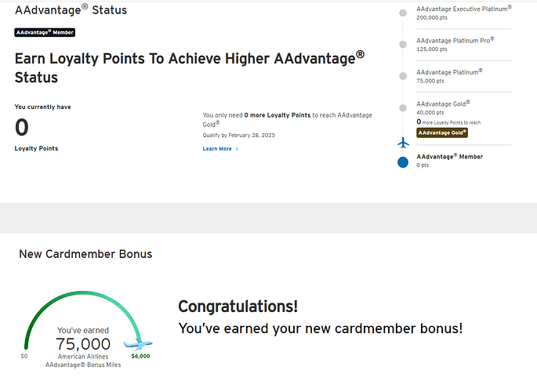Open the Learn More link
The width and height of the screenshot is (537, 392).
click(x=217, y=149)
